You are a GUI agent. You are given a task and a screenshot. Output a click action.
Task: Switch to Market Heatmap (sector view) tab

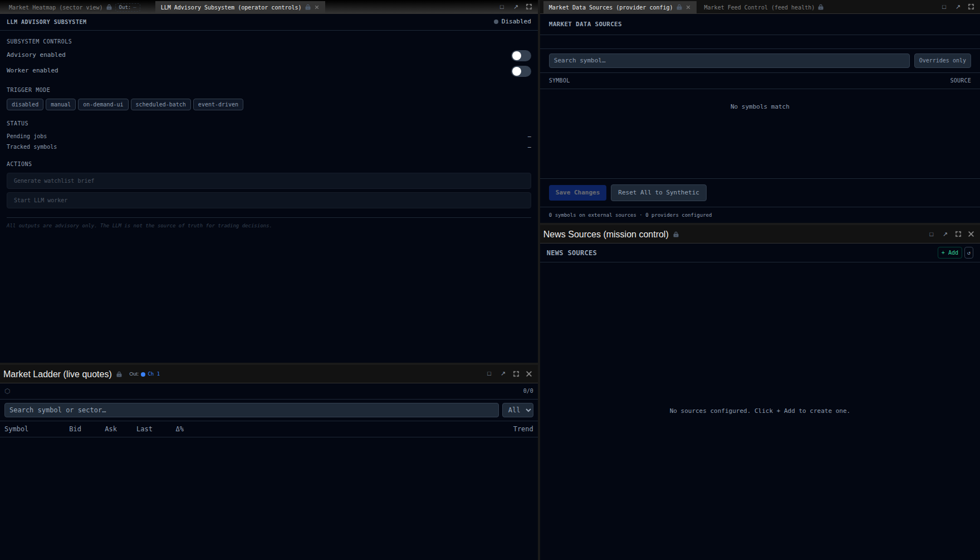point(55,7)
